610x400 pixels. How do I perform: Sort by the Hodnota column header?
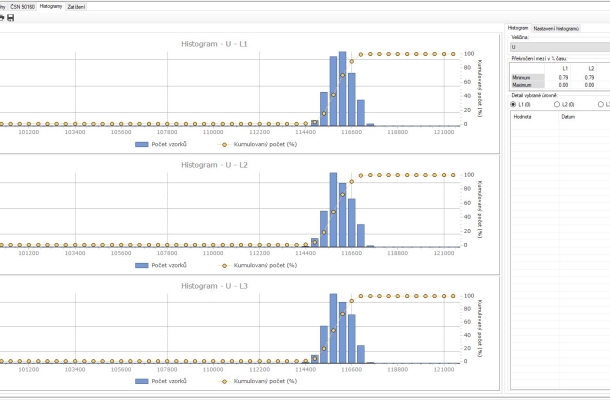[521, 116]
